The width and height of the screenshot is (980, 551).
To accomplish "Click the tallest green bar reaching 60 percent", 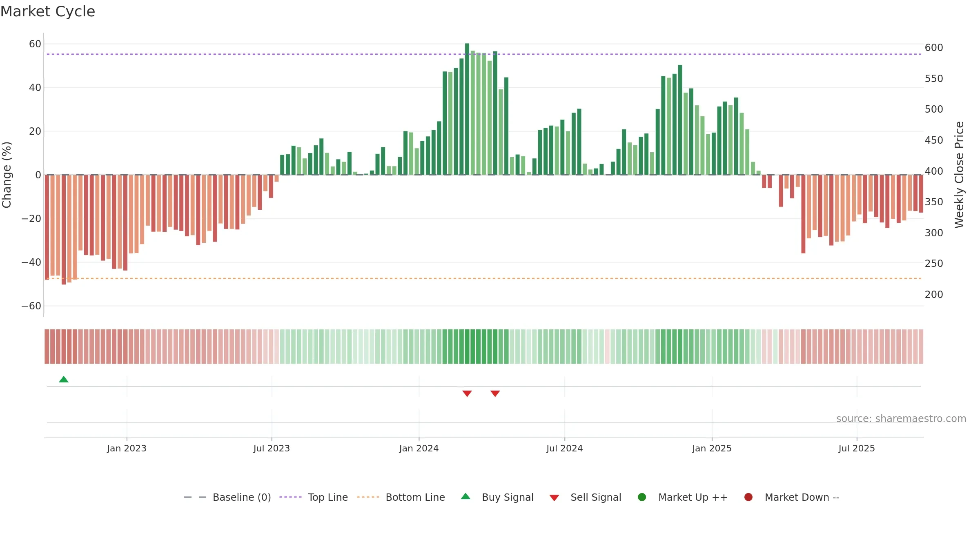I will click(467, 109).
